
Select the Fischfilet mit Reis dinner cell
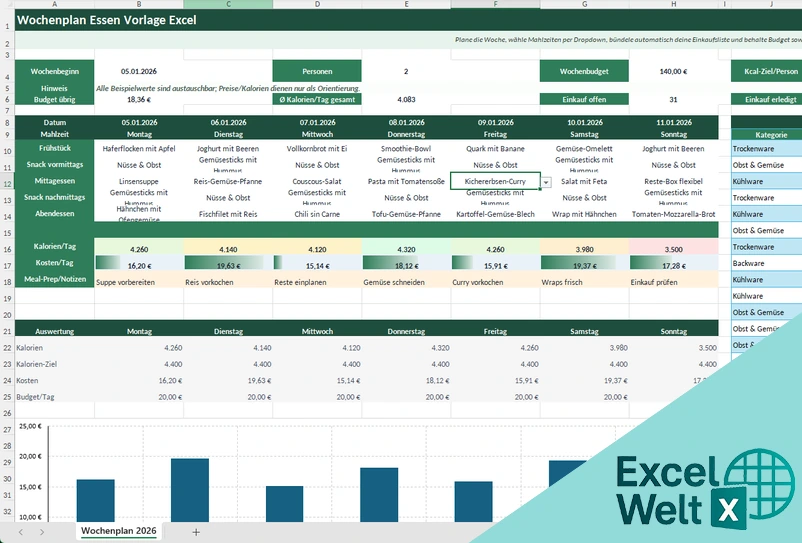pos(228,214)
